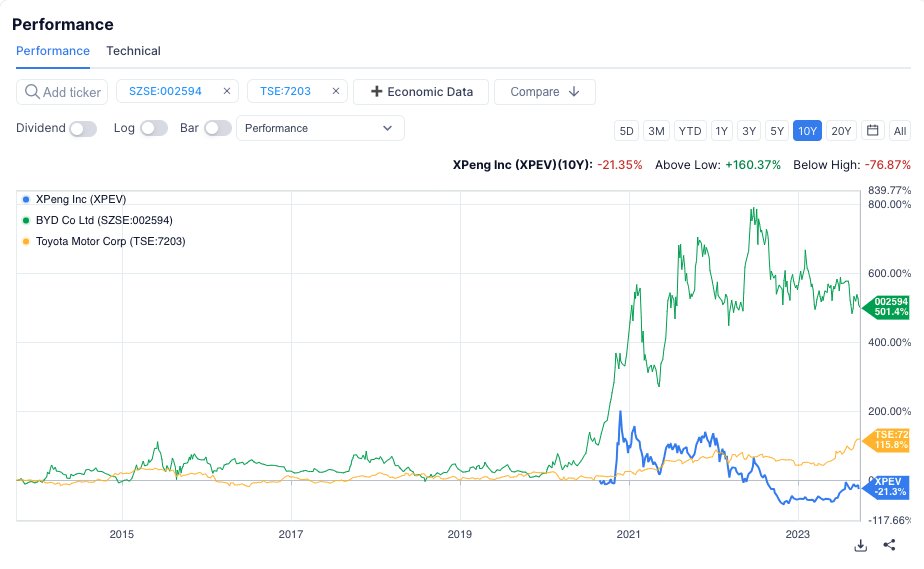
Task: Switch to the Technical tab
Action: (133, 51)
